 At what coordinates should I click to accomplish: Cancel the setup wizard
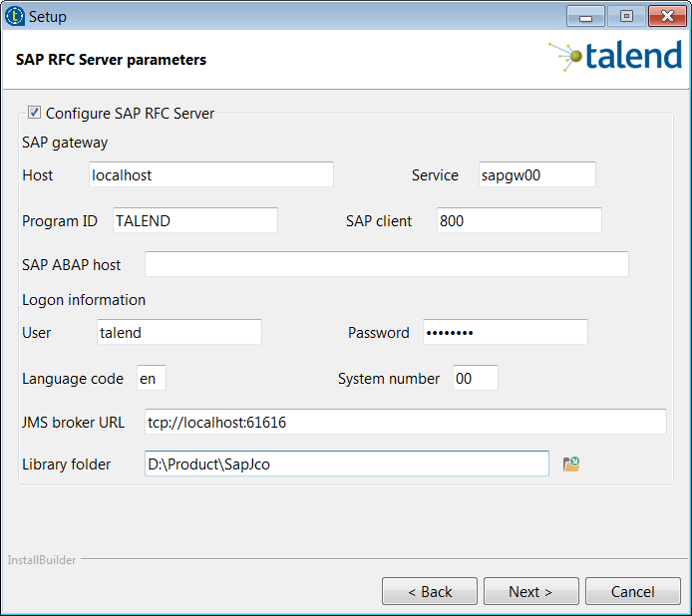click(632, 592)
